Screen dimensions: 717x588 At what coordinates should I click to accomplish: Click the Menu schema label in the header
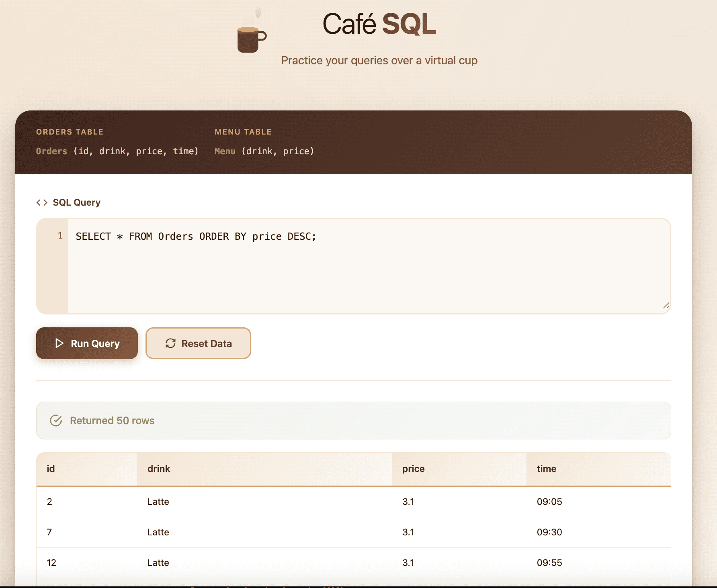point(225,151)
